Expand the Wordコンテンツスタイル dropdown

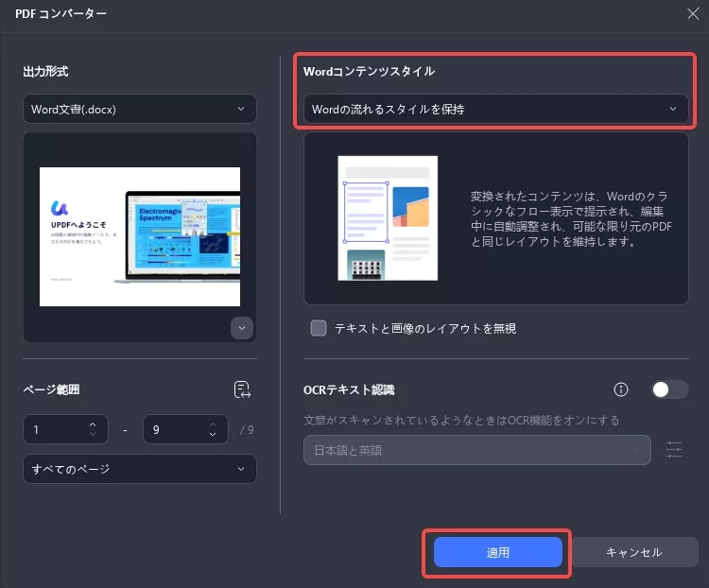click(x=496, y=109)
